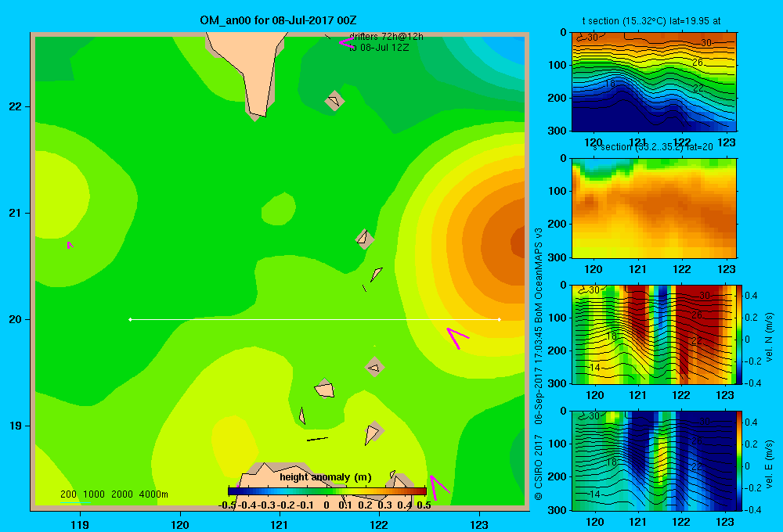Click latitude label 19 on the main map
Screen dimensions: 783x532
coord(16,426)
